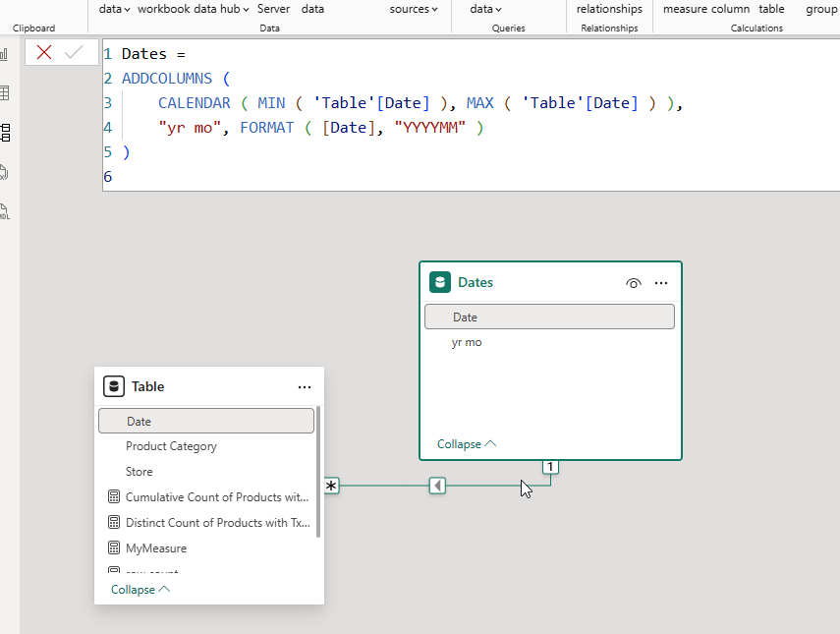
Task: Click the Table card title
Action: click(147, 386)
